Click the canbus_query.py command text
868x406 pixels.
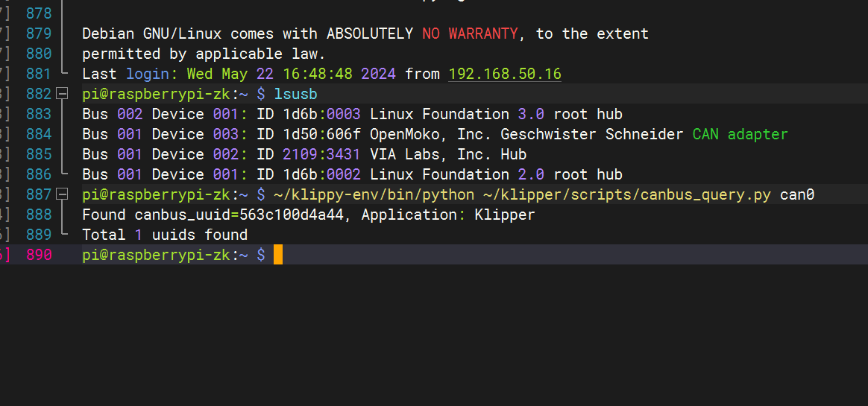(544, 194)
